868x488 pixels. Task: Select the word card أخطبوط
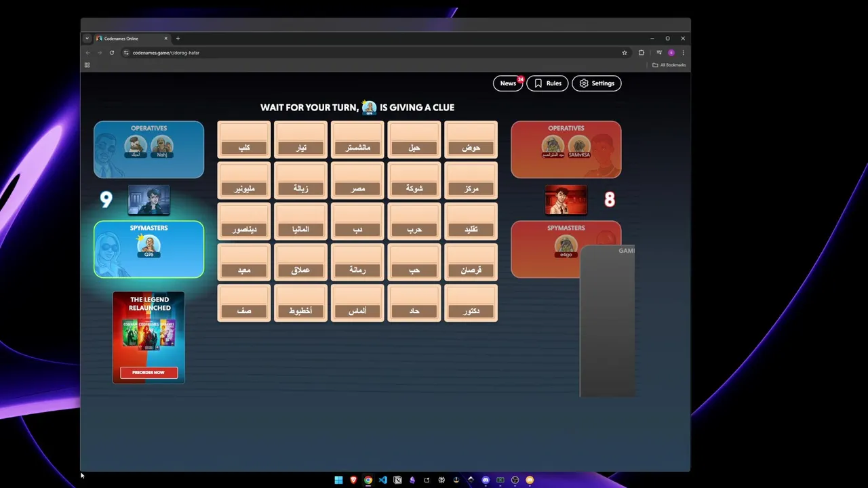(x=300, y=302)
